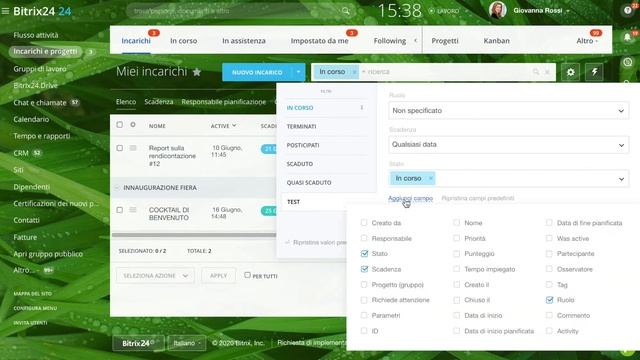Click the NUOVO INCARICO button
The image size is (640, 360).
click(257, 72)
